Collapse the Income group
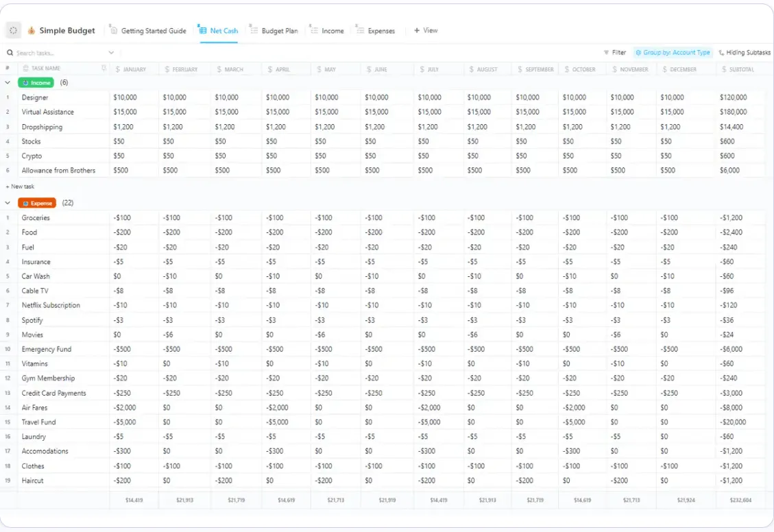774x532 pixels. click(x=8, y=83)
